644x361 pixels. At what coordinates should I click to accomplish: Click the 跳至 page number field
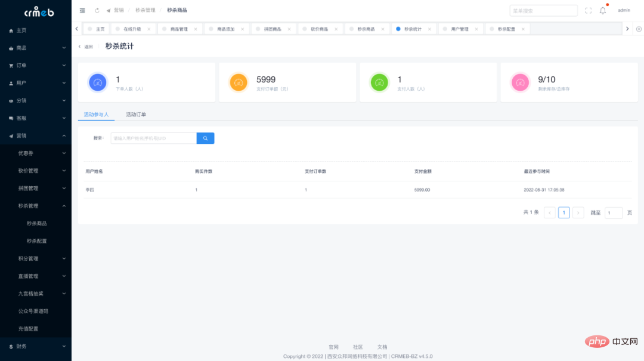point(614,212)
